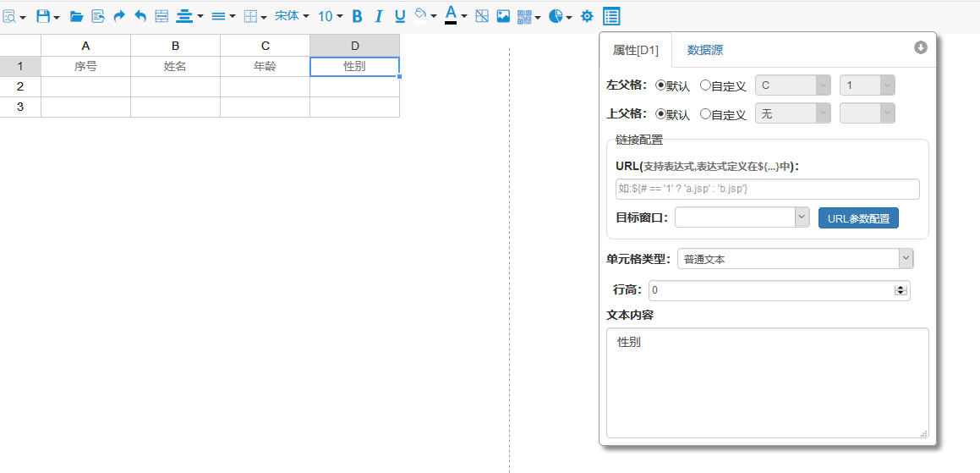Viewport: 980px width, 473px height.
Task: Select 自定义 radio for 上父格
Action: tap(705, 113)
